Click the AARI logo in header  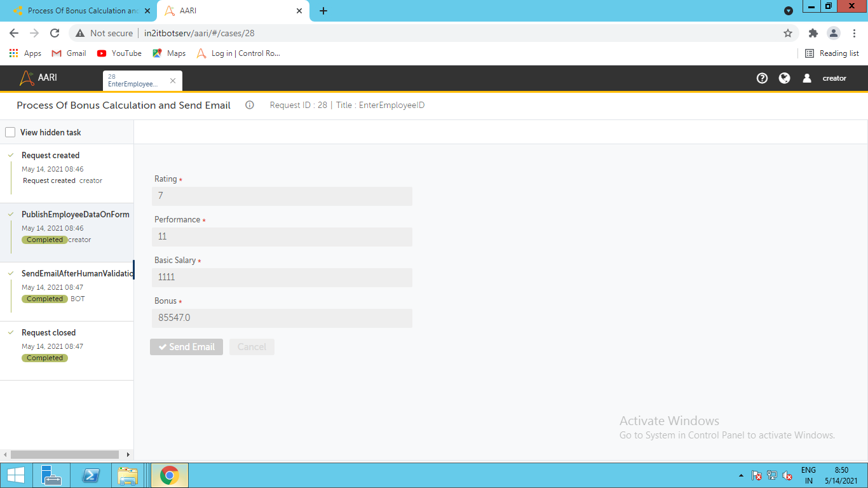click(38, 78)
